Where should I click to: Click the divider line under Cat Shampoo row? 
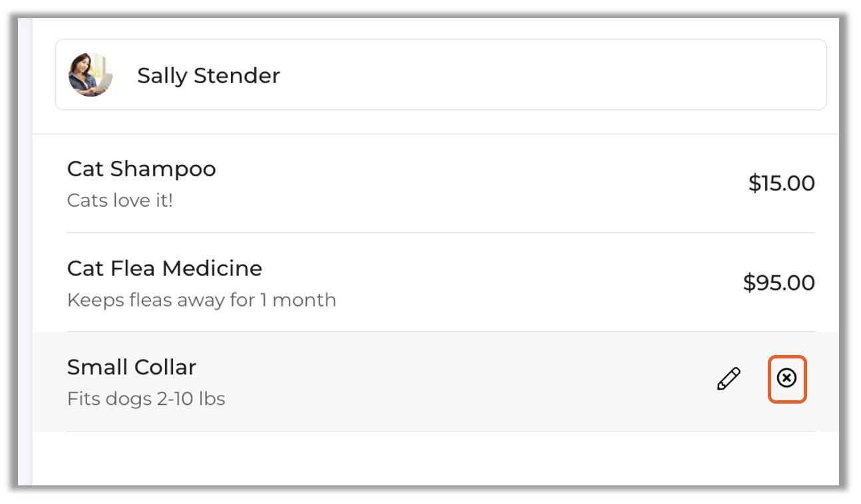coord(439,233)
